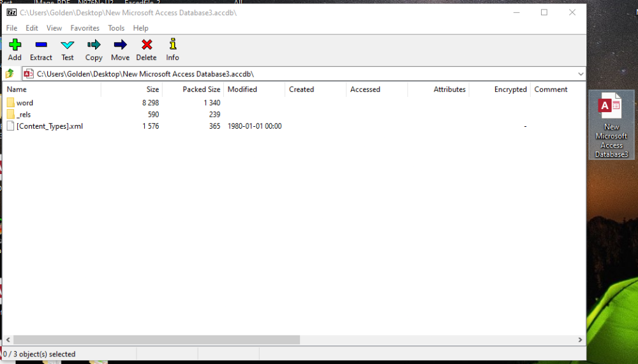Click the Extract toolbar icon
The height and width of the screenshot is (364, 638).
pyautogui.click(x=41, y=45)
